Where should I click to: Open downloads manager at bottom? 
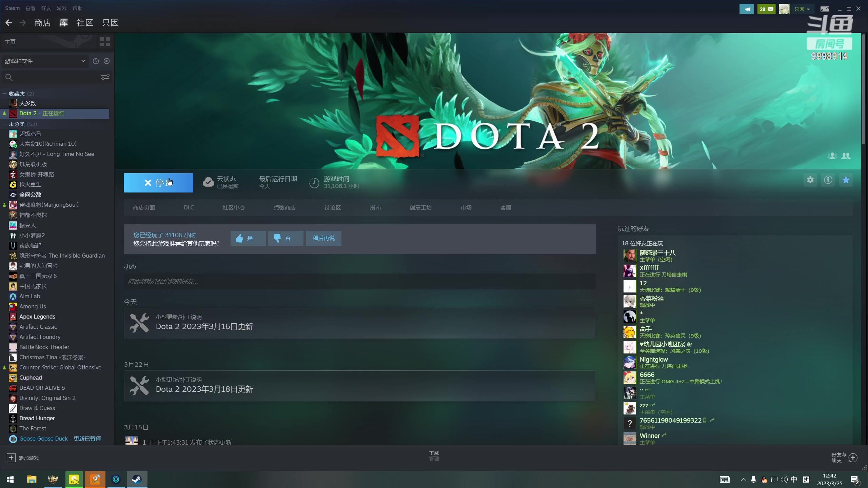pos(434,456)
